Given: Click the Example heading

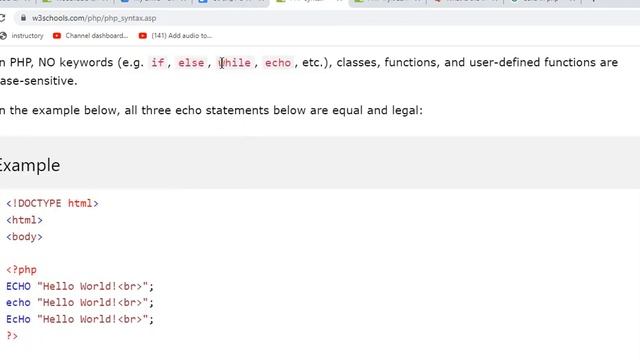Looking at the screenshot, I should [30, 165].
